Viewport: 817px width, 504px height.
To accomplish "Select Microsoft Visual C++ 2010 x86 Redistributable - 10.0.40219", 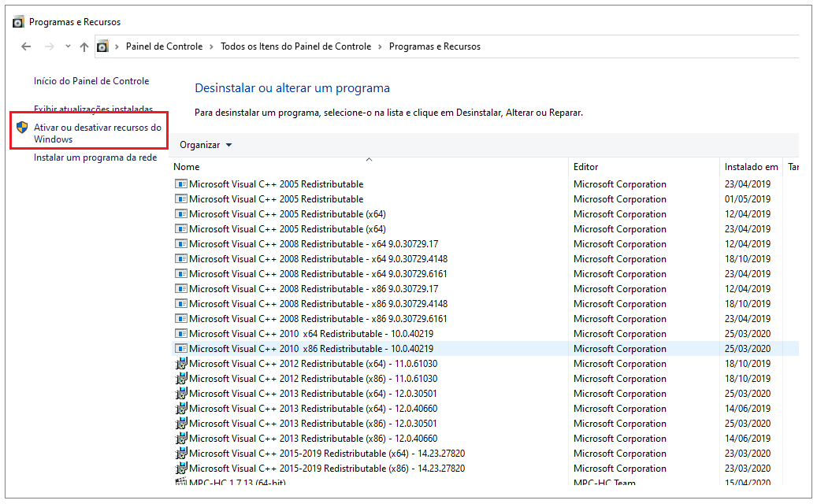I will coord(311,349).
